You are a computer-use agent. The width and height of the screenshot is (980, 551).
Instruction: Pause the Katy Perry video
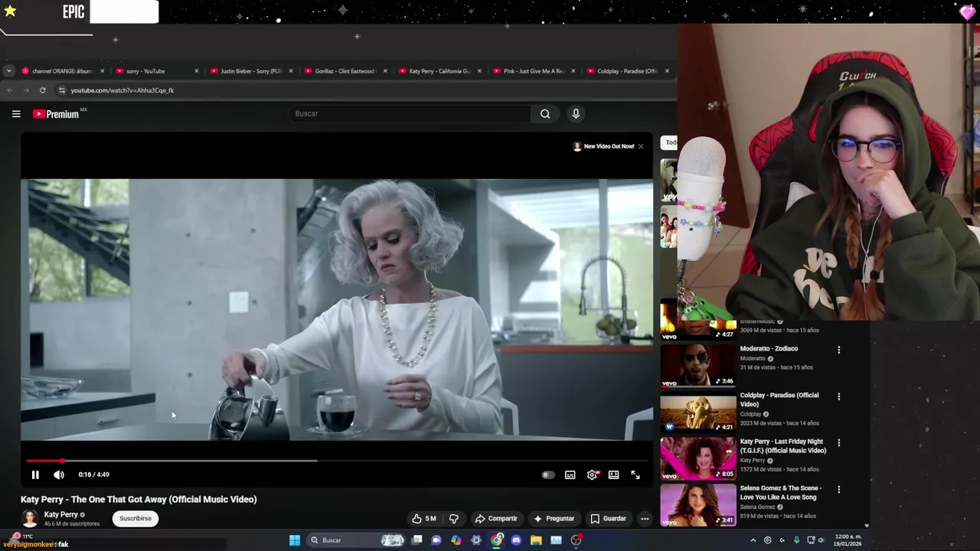(x=35, y=474)
